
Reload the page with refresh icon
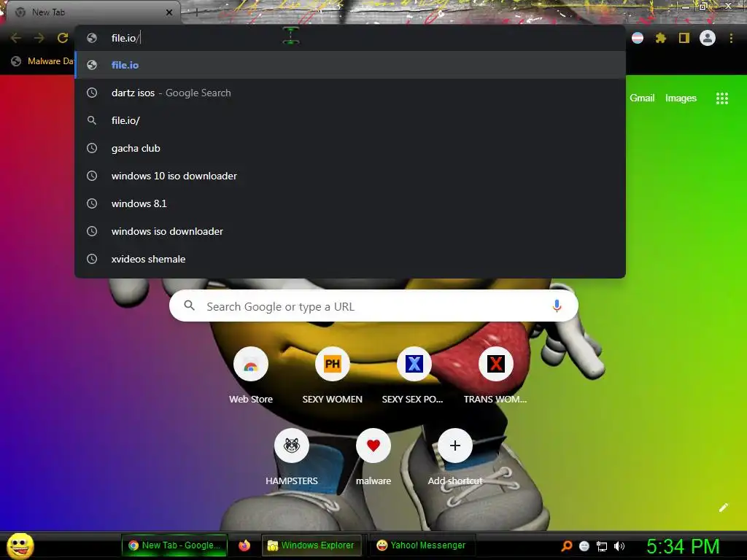pyautogui.click(x=63, y=38)
